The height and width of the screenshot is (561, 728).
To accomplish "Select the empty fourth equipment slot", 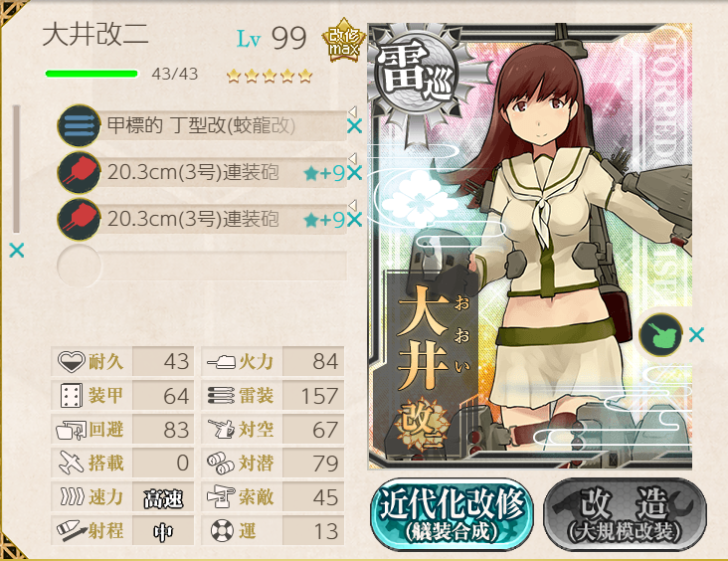I will point(202,267).
